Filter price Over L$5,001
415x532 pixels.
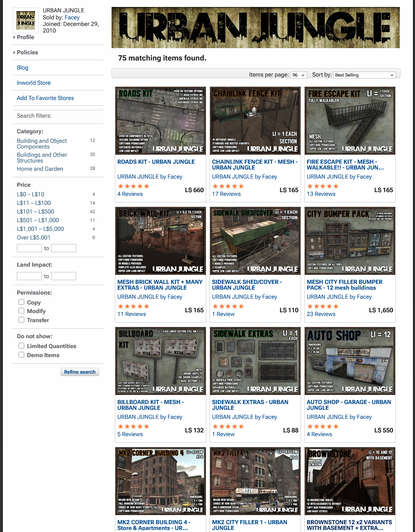click(x=34, y=237)
